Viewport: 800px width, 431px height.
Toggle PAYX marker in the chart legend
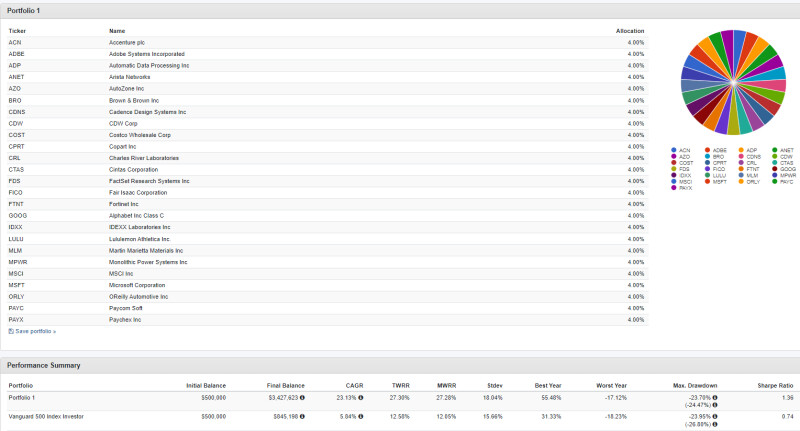[x=674, y=188]
